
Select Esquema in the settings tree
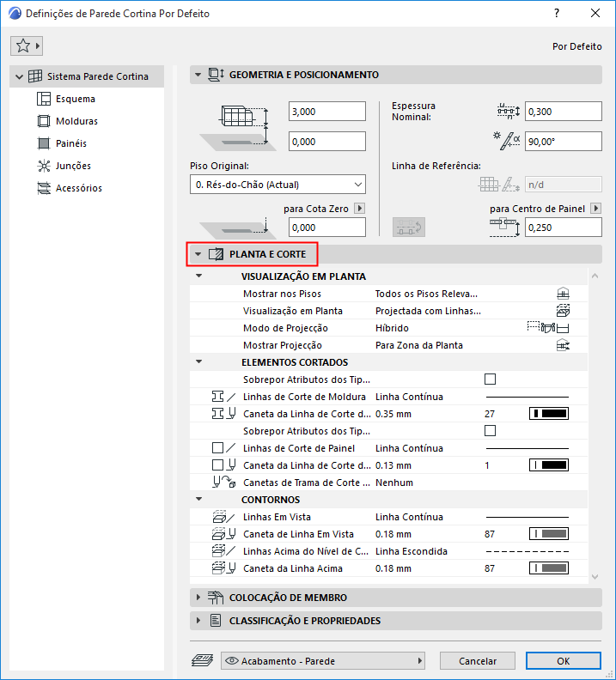[x=76, y=99]
